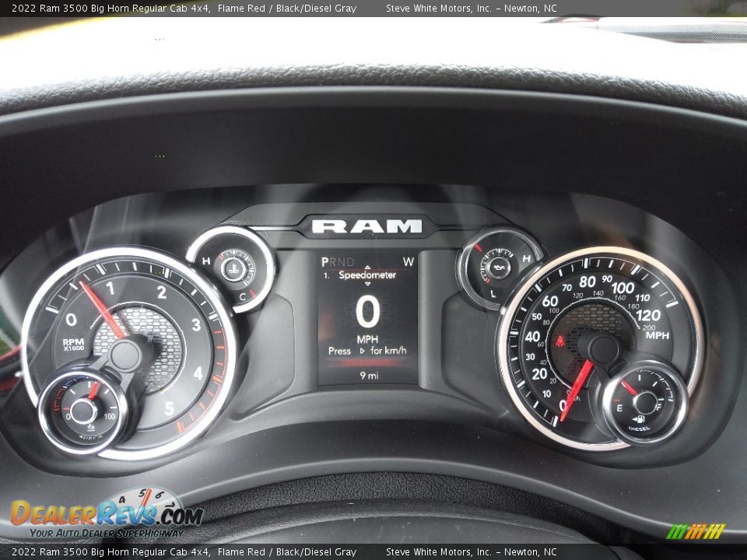Click the green and orange stripes logo

point(696,531)
